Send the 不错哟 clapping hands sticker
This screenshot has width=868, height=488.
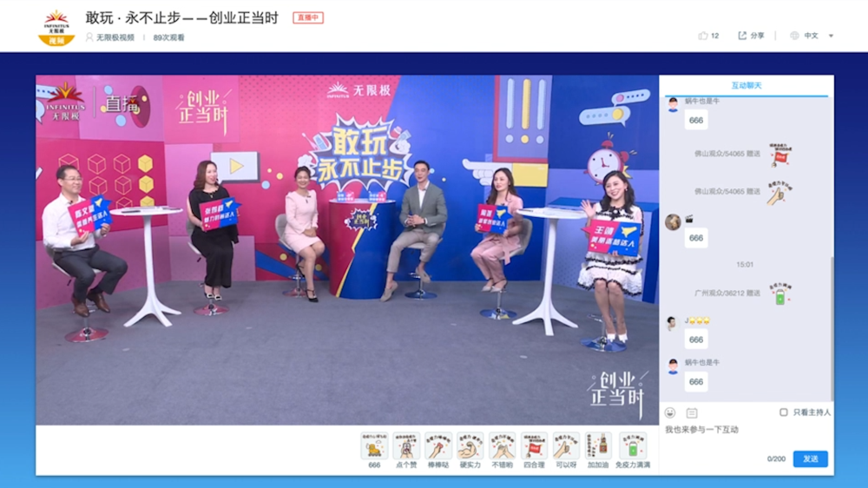pos(502,446)
